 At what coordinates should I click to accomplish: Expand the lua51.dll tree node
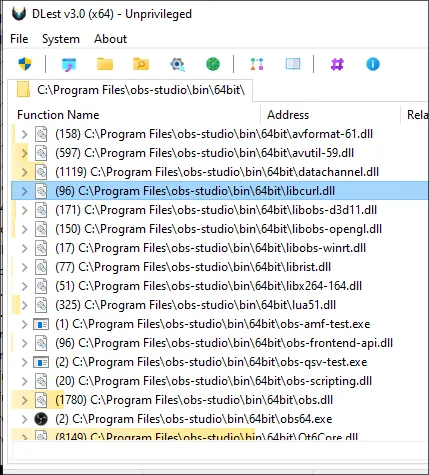click(x=24, y=305)
